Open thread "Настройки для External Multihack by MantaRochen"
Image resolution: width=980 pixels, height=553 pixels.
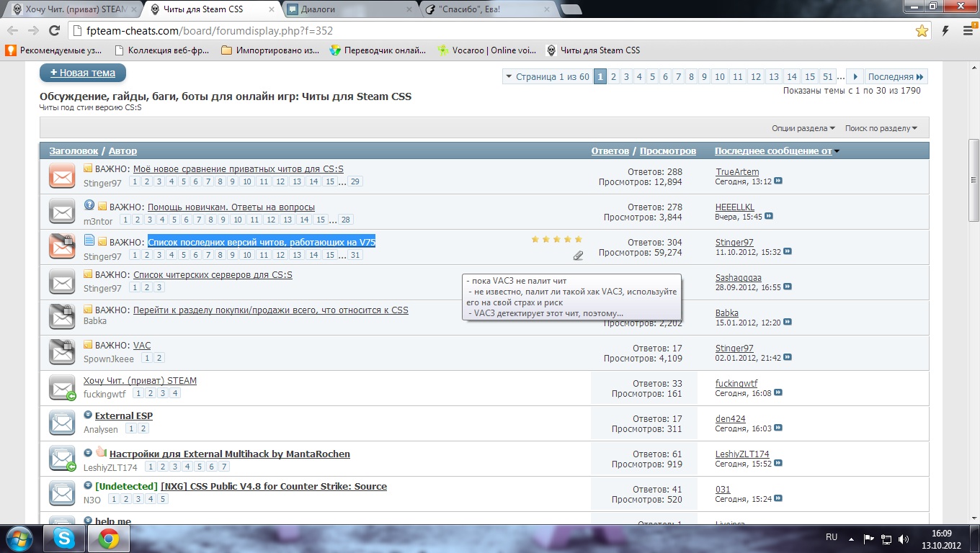click(x=230, y=454)
